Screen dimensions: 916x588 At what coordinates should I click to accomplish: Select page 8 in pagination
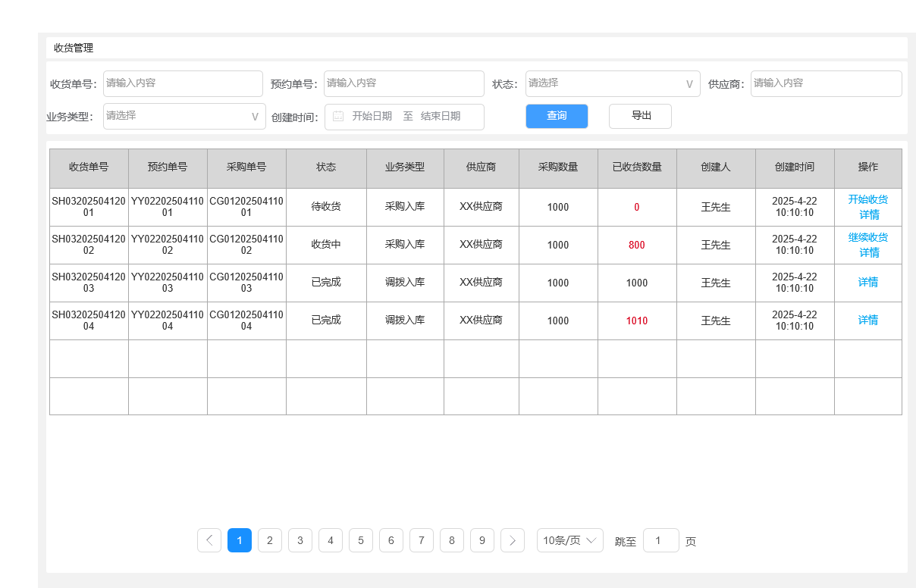pos(452,540)
